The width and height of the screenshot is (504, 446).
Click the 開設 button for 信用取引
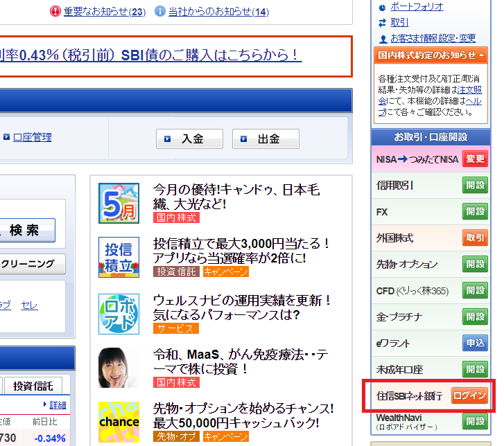pos(475,185)
